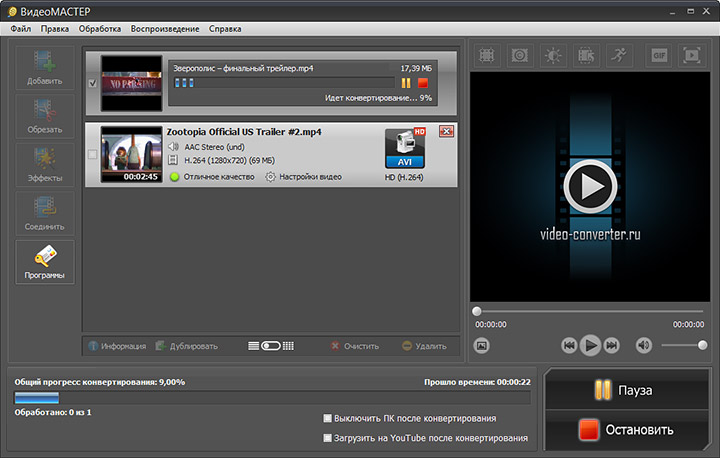720x458 pixels.
Task: Click the GIF creation icon above preview
Action: 658,54
